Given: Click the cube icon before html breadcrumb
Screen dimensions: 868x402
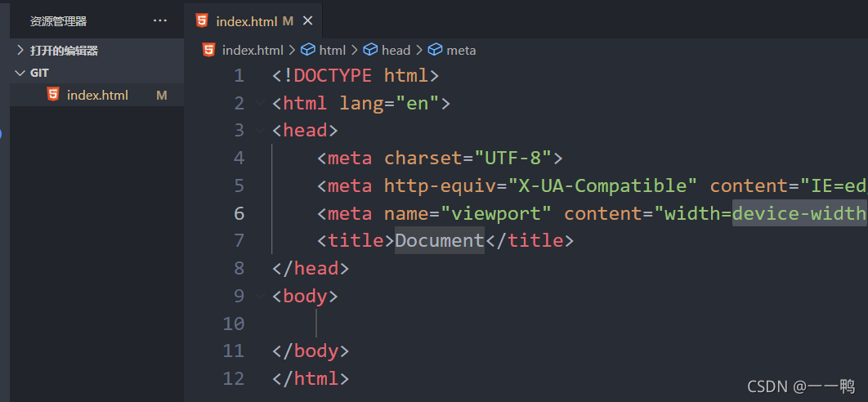Looking at the screenshot, I should point(308,50).
